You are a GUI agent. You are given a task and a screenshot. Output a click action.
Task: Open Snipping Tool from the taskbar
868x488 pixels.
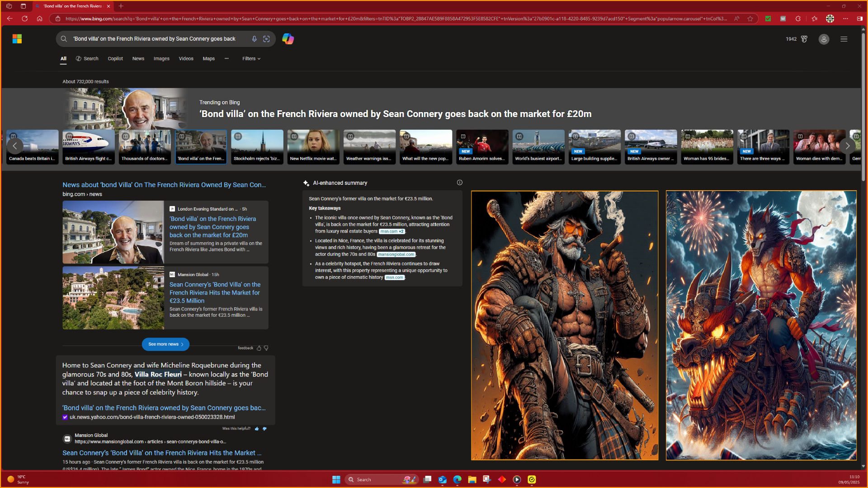point(487,479)
